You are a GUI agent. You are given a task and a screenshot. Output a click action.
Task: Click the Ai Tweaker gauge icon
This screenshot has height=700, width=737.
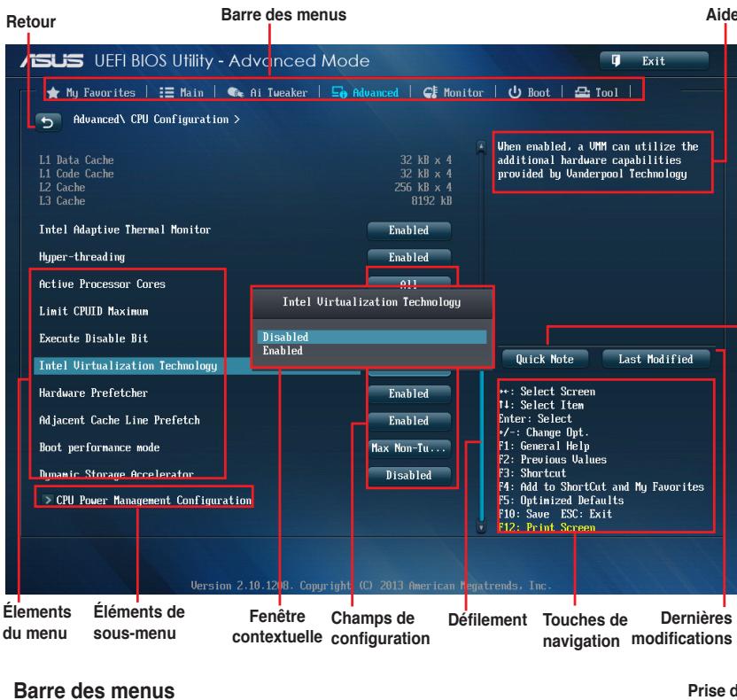235,92
